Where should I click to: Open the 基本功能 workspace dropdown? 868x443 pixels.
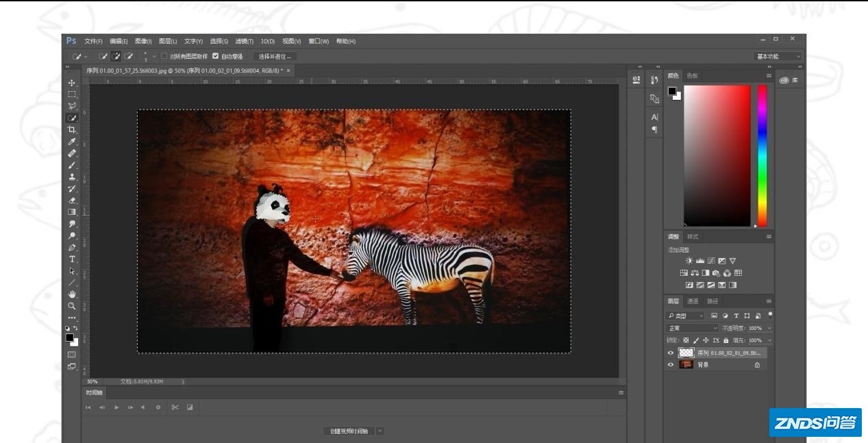[x=778, y=56]
